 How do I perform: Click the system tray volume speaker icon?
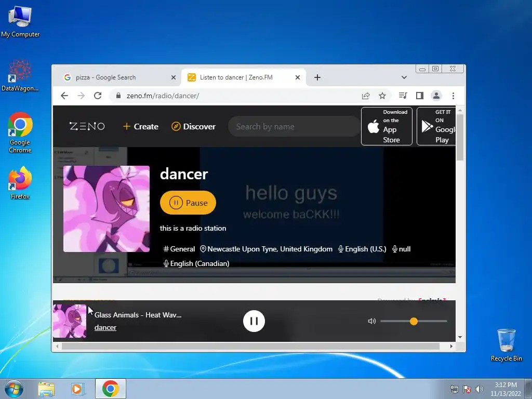point(480,389)
